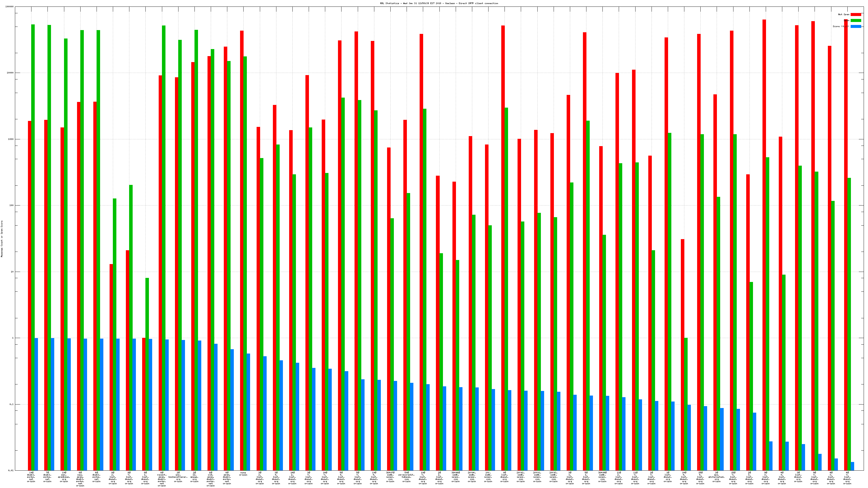The width and height of the screenshot is (868, 488).
Task: Click the none origin x-axis label
Action: (x=243, y=474)
